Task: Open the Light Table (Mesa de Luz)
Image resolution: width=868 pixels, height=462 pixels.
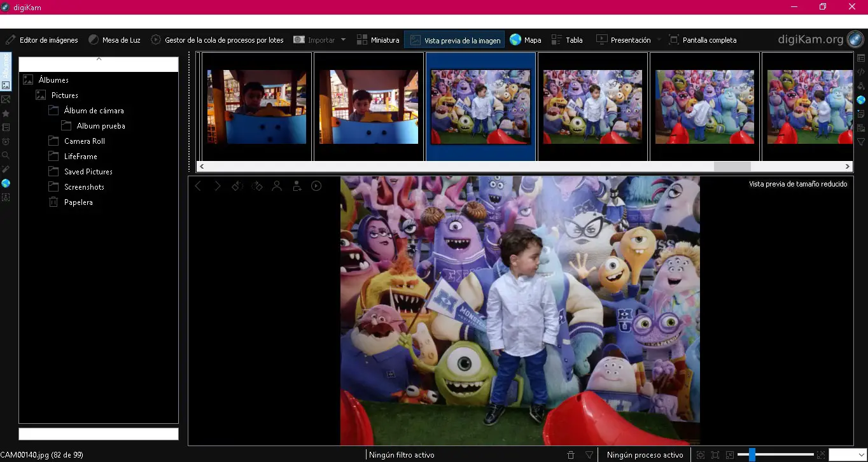Action: coord(115,39)
